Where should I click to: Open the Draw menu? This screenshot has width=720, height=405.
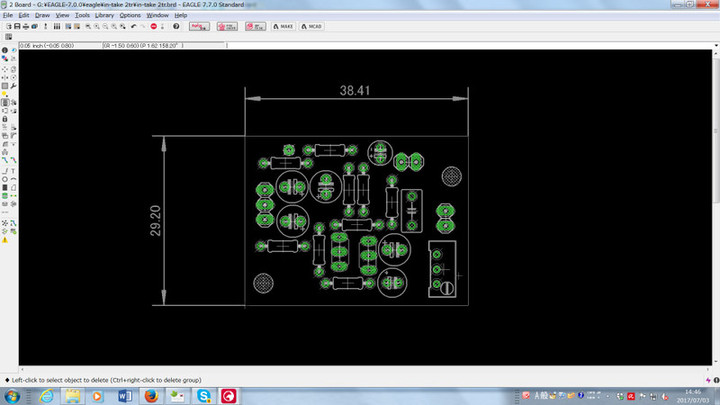tap(42, 16)
